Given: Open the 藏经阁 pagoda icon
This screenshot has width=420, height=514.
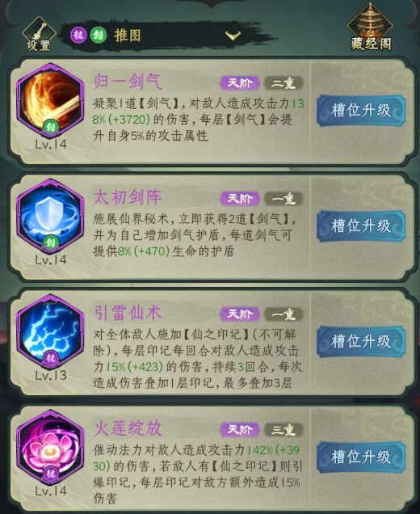Looking at the screenshot, I should point(371,27).
